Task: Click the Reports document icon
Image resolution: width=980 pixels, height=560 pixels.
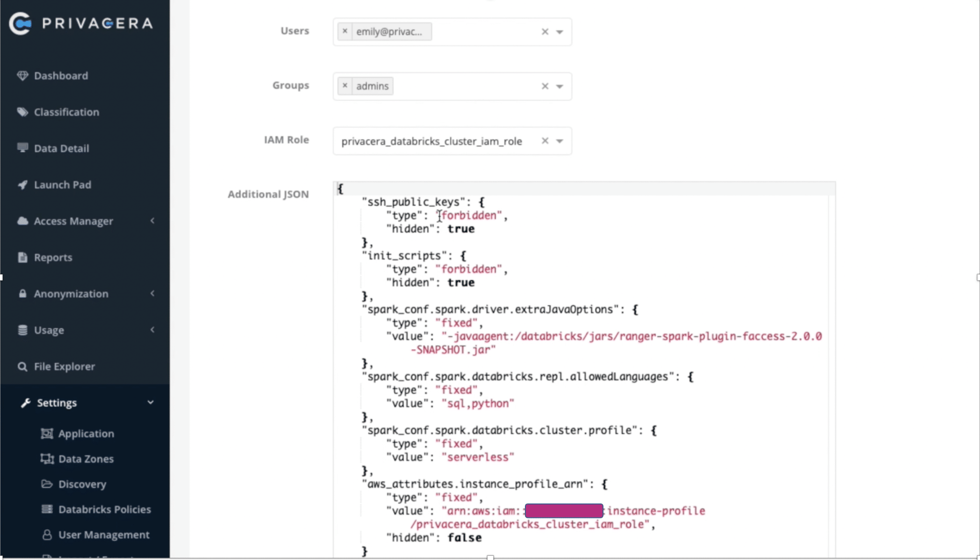Action: click(22, 258)
